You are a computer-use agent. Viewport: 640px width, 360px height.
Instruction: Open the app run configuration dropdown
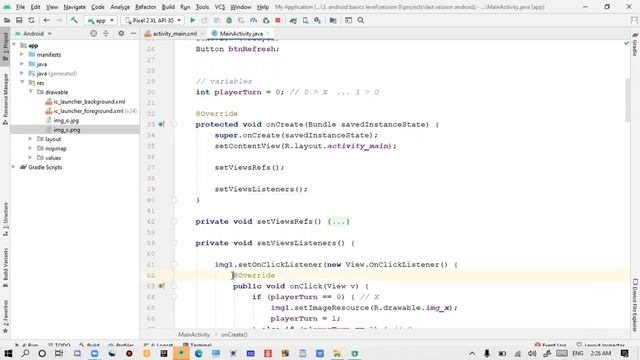pyautogui.click(x=100, y=20)
